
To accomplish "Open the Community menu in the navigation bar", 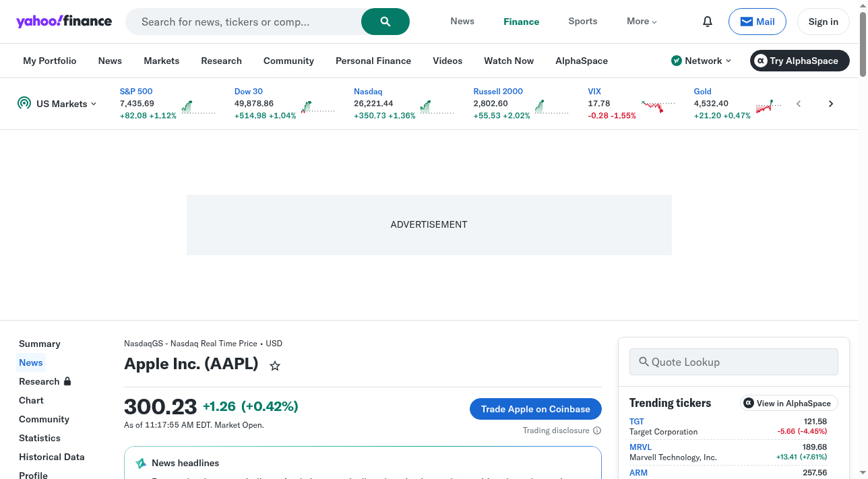I will (288, 61).
